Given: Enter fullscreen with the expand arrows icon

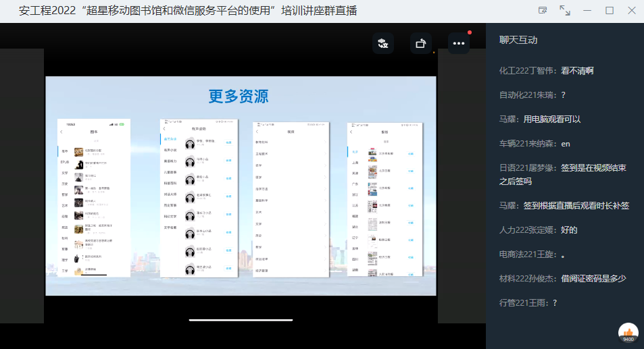Looking at the screenshot, I should coord(565,10).
